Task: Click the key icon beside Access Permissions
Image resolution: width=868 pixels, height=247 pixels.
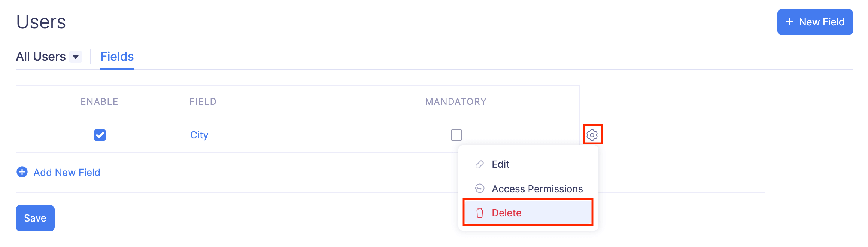Action: 479,188
